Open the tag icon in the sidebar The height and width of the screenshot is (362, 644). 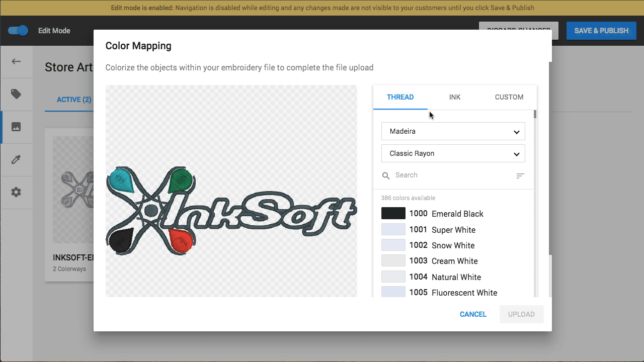[x=16, y=94]
